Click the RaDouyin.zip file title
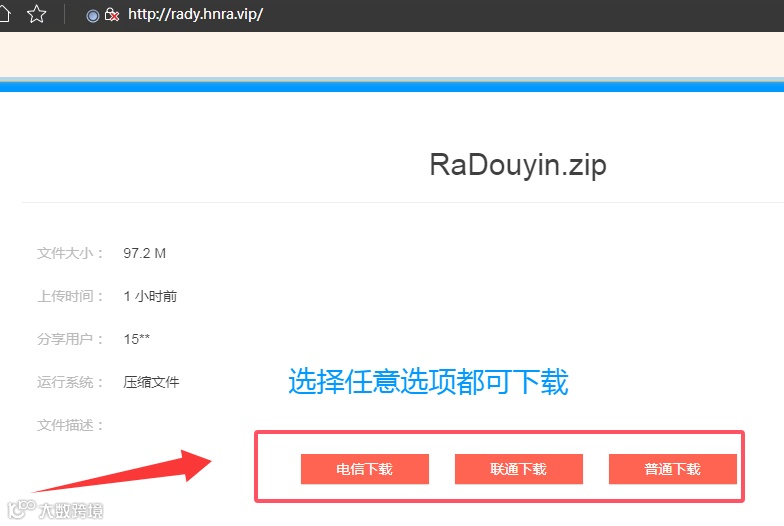 [518, 164]
